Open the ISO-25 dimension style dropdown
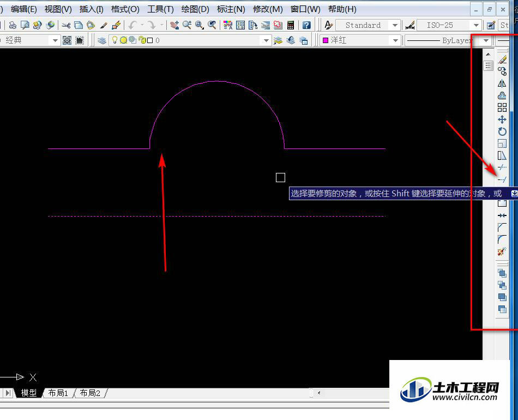The height and width of the screenshot is (420, 518). pos(476,26)
